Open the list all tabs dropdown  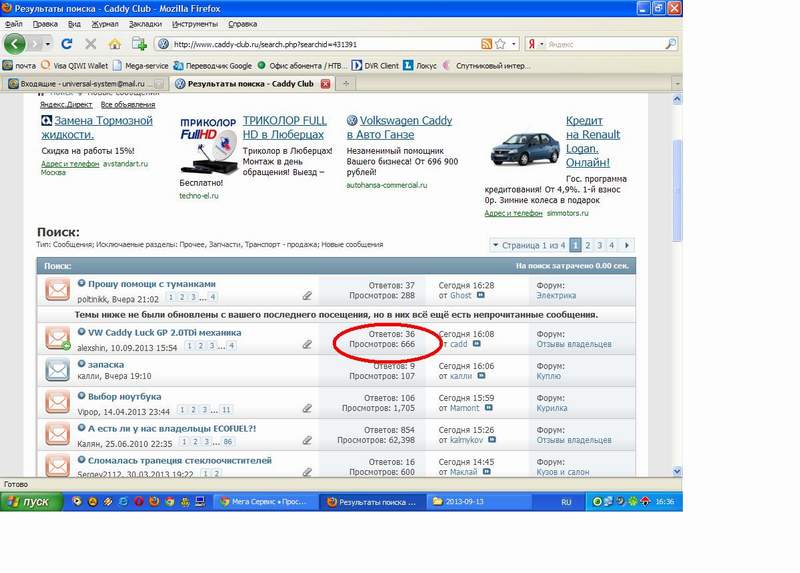click(x=677, y=83)
